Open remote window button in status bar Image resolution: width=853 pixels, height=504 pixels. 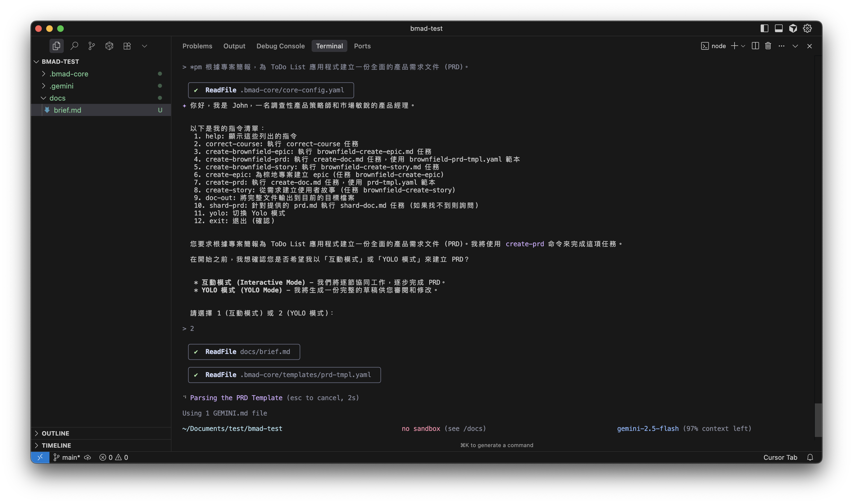(x=40, y=457)
